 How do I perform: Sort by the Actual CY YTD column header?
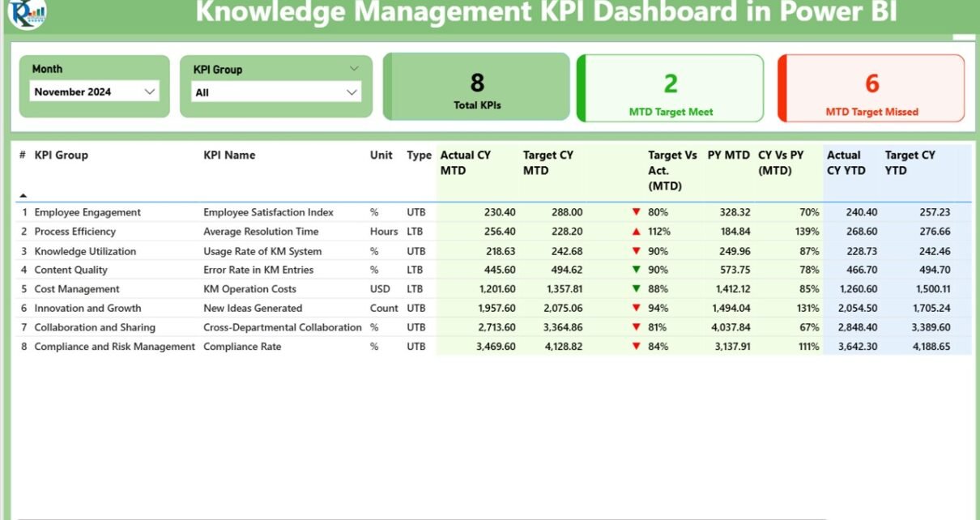click(846, 163)
